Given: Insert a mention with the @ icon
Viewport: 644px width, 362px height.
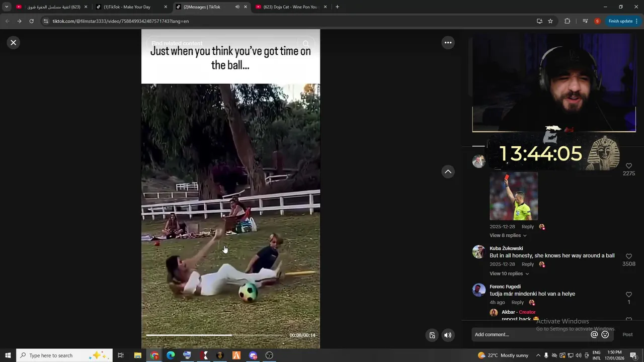Looking at the screenshot, I should click(x=594, y=334).
